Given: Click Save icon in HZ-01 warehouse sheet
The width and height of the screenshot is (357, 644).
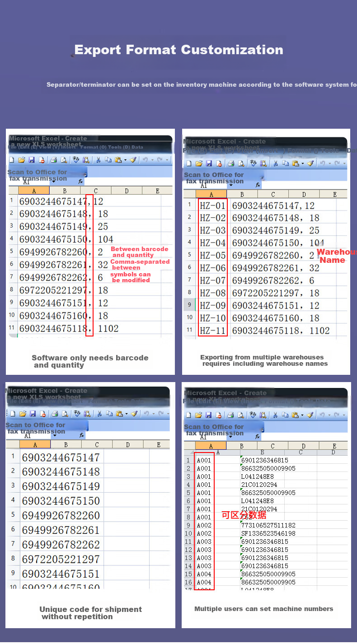Looking at the screenshot, I should pos(209,163).
